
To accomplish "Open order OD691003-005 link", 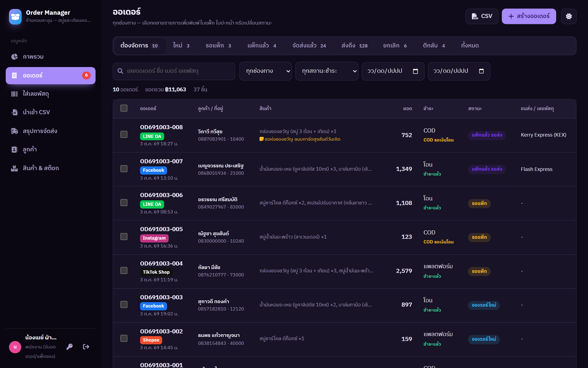I will click(161, 229).
